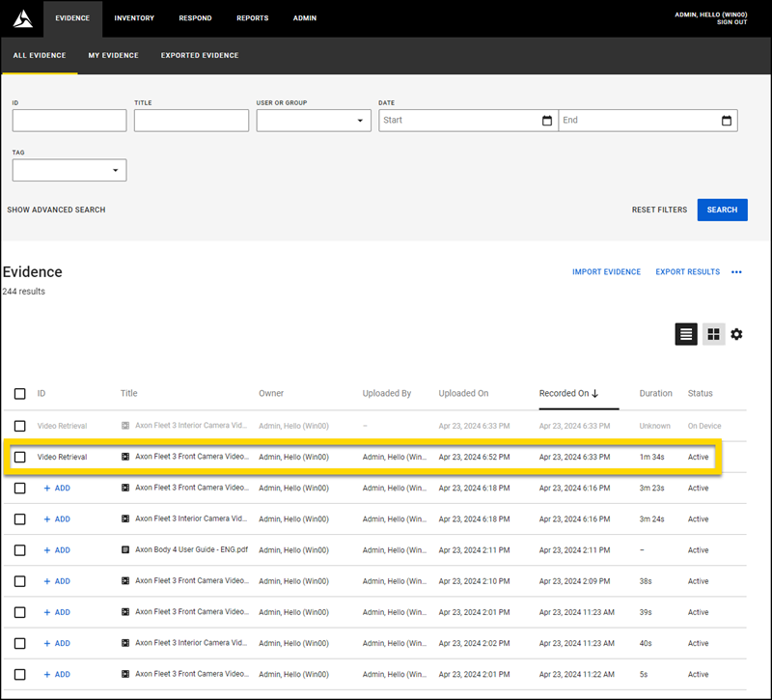
Task: Click video icon on On Device row
Action: coord(125,426)
